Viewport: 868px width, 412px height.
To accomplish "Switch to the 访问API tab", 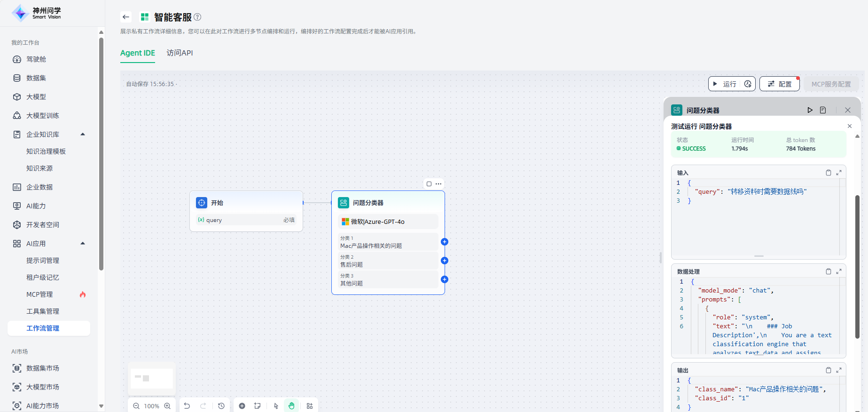I will 180,53.
